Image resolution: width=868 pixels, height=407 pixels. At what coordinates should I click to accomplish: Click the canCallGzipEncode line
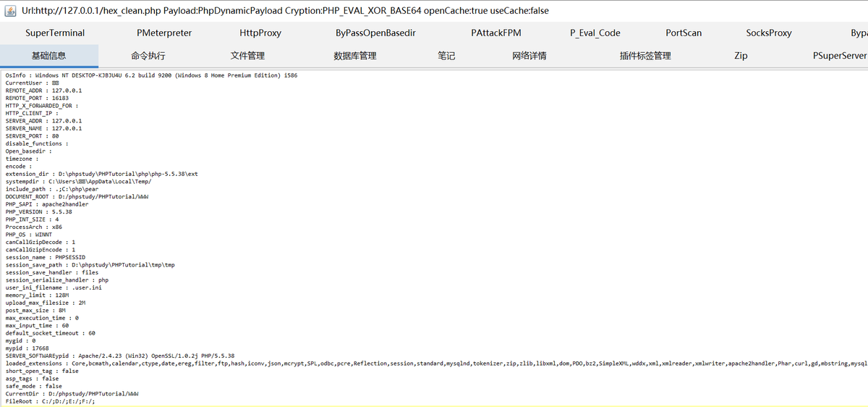41,250
